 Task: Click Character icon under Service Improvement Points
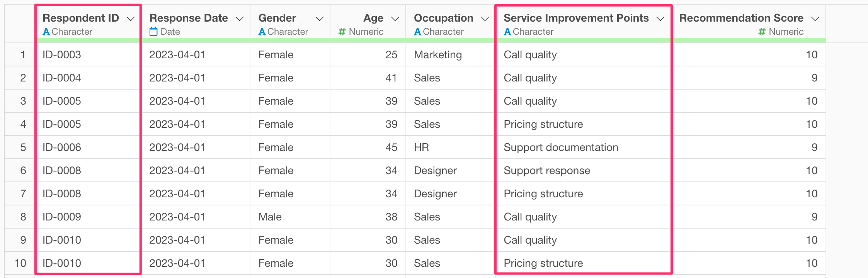[x=507, y=32]
